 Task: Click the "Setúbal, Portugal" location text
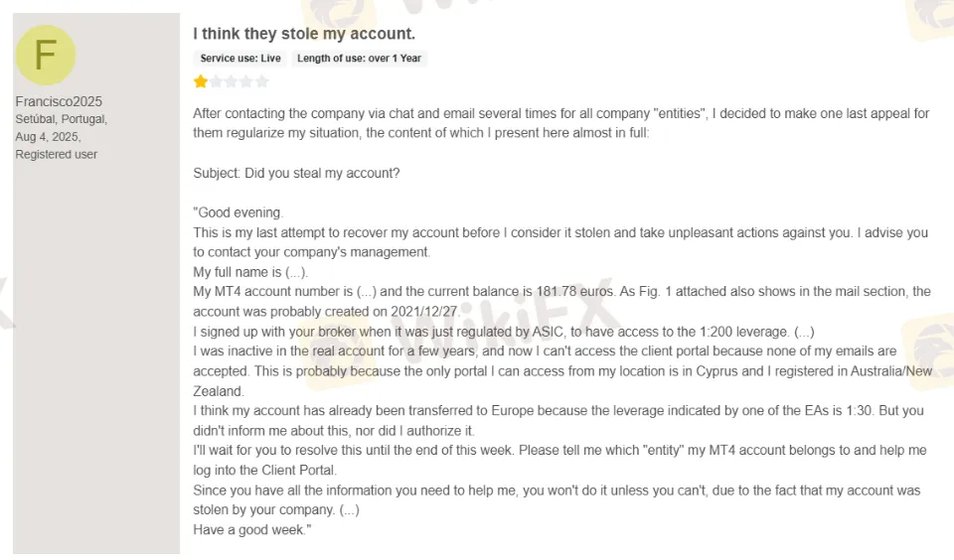(x=61, y=119)
